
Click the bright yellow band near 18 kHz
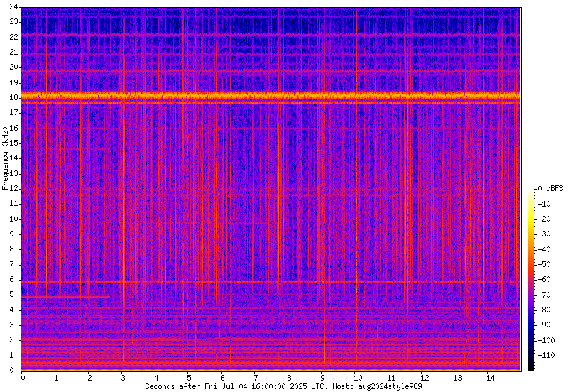click(x=271, y=96)
